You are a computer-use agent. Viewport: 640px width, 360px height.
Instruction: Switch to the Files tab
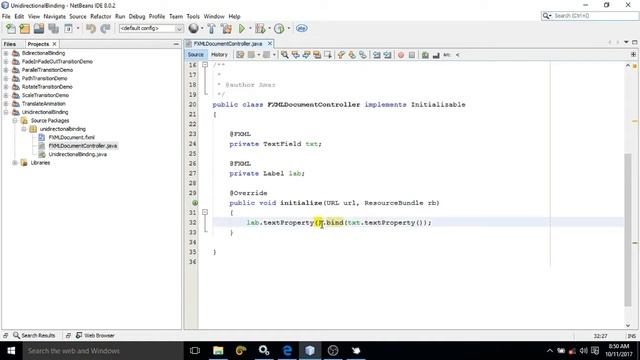pyautogui.click(x=10, y=44)
